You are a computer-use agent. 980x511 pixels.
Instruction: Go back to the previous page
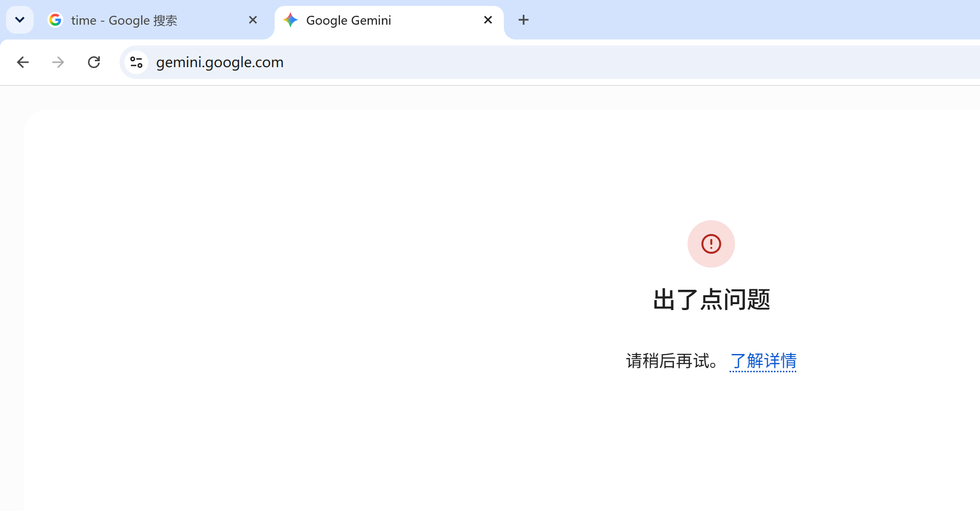tap(23, 62)
